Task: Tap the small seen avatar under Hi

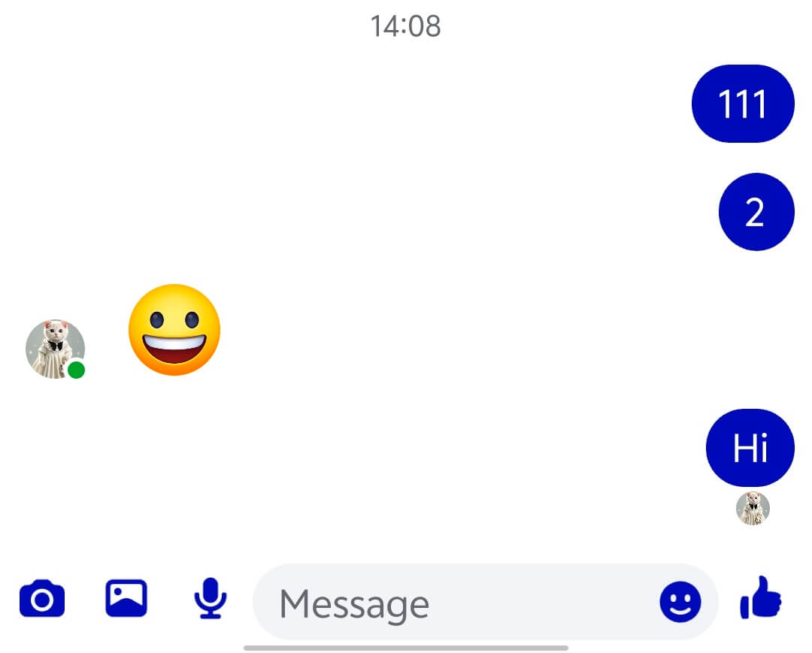Action: (x=753, y=509)
